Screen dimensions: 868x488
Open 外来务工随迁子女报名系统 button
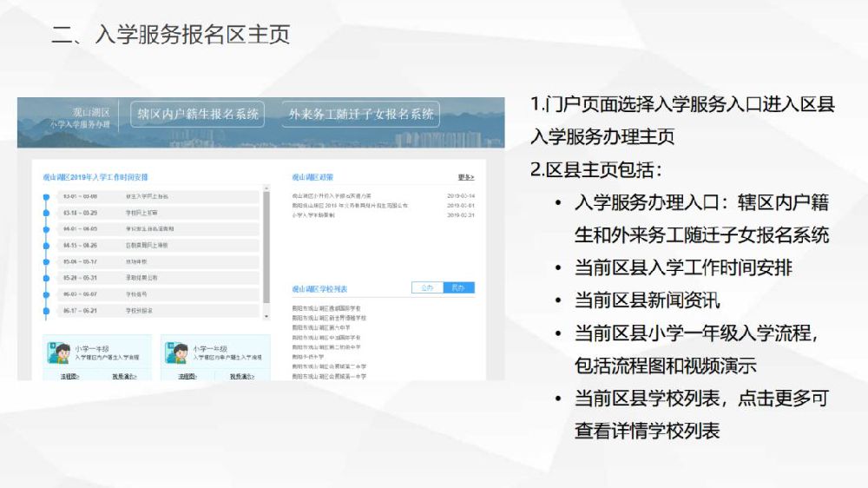[361, 114]
